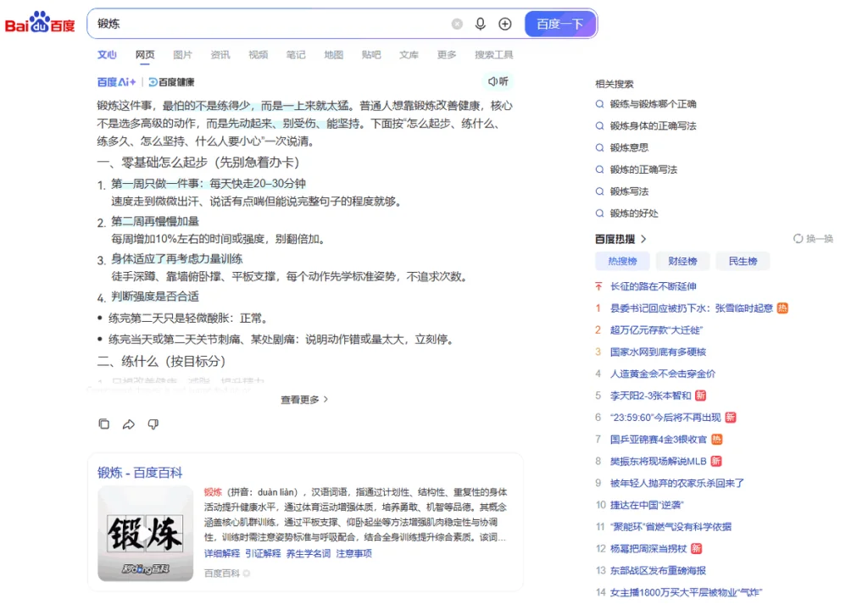This screenshot has height=604, width=868.
Task: Go to the 资讯 tab
Action: 220,55
